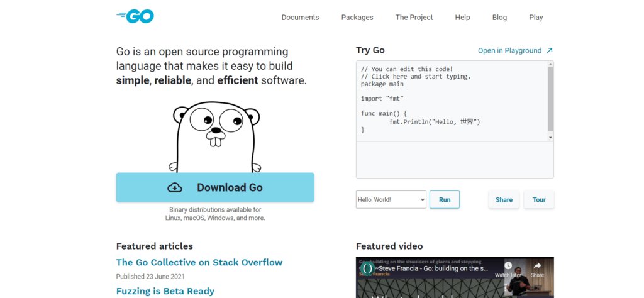Click the code editor scrollbar thumb

[x=550, y=99]
